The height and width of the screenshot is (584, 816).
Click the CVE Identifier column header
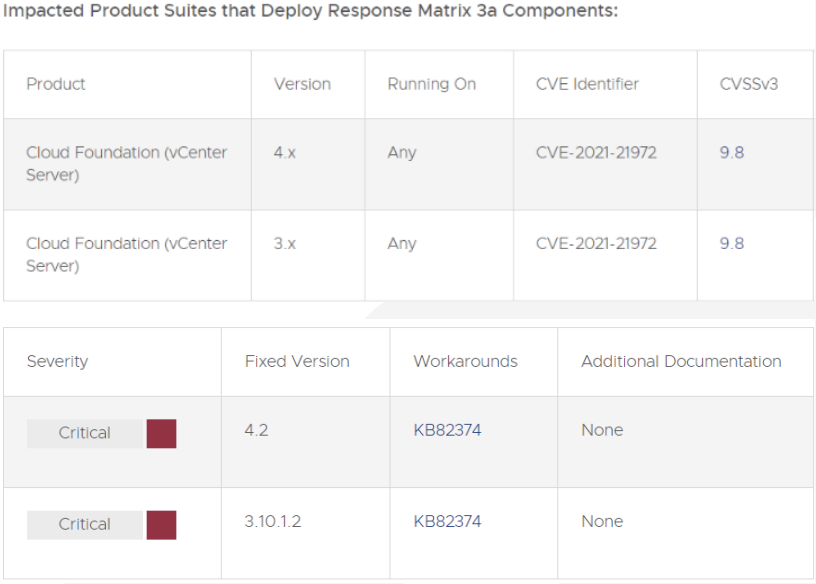pos(587,84)
